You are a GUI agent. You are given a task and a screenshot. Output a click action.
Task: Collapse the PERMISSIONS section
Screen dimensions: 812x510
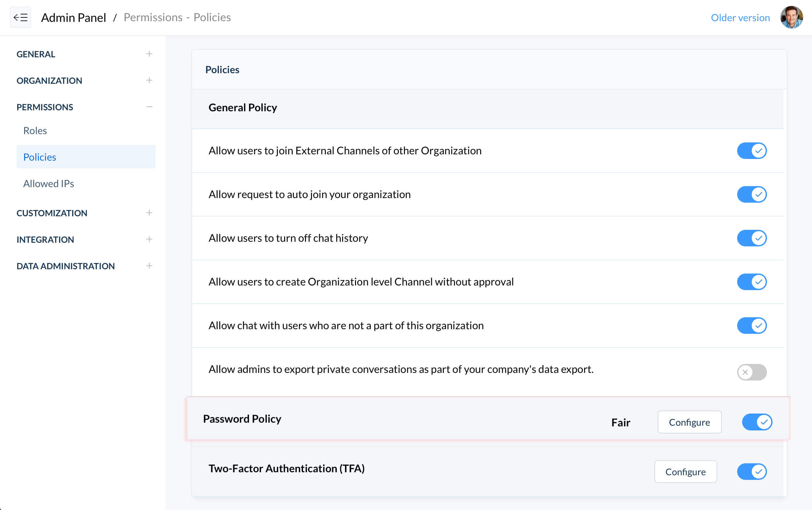click(x=149, y=107)
